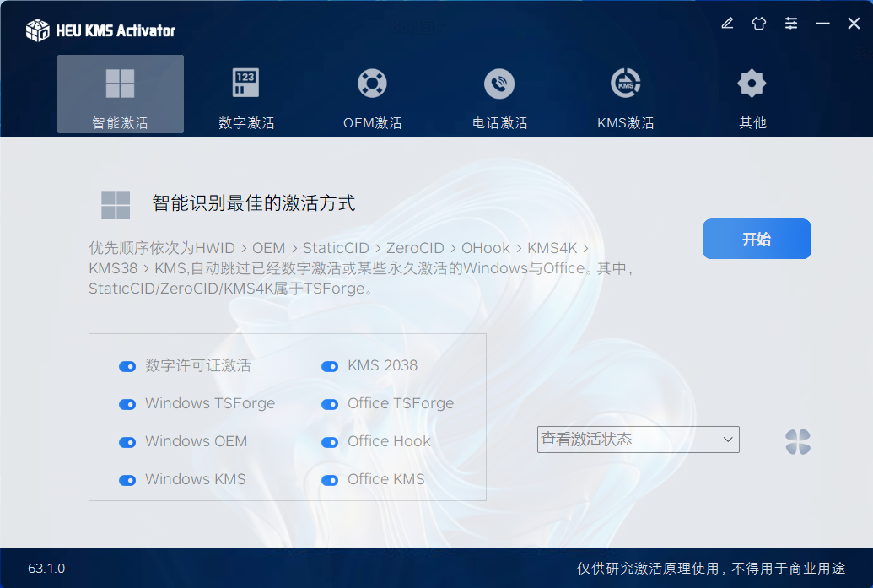Disable the Windows OEM switch
873x588 pixels.
pos(127,442)
